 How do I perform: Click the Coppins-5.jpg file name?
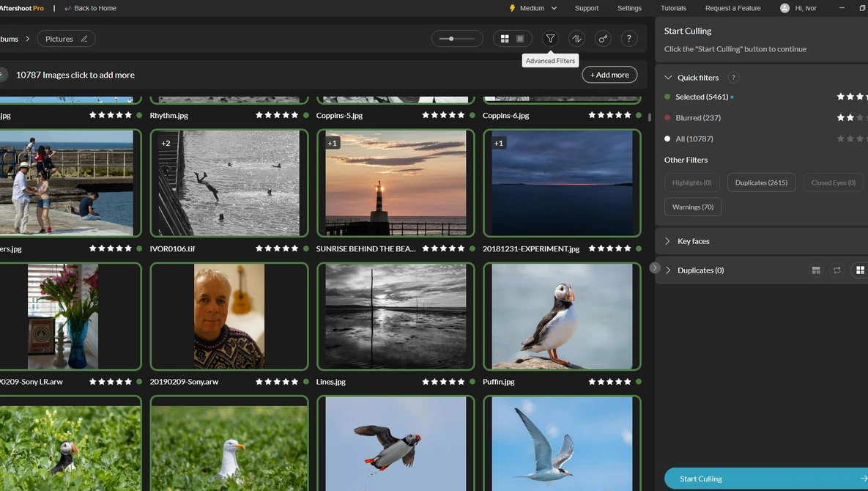point(339,115)
